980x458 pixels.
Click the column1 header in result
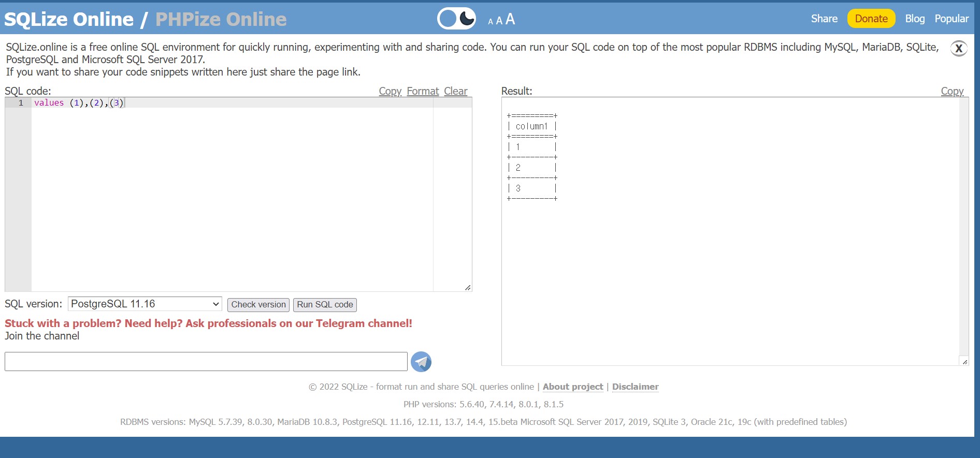pos(531,126)
